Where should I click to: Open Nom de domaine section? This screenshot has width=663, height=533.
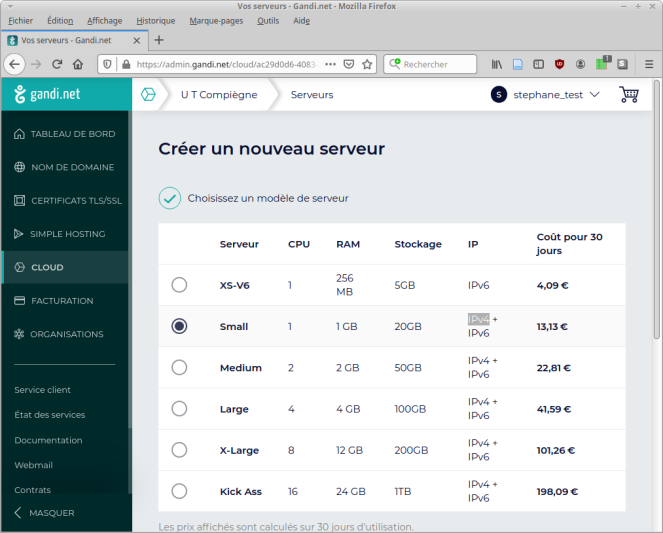click(65, 167)
